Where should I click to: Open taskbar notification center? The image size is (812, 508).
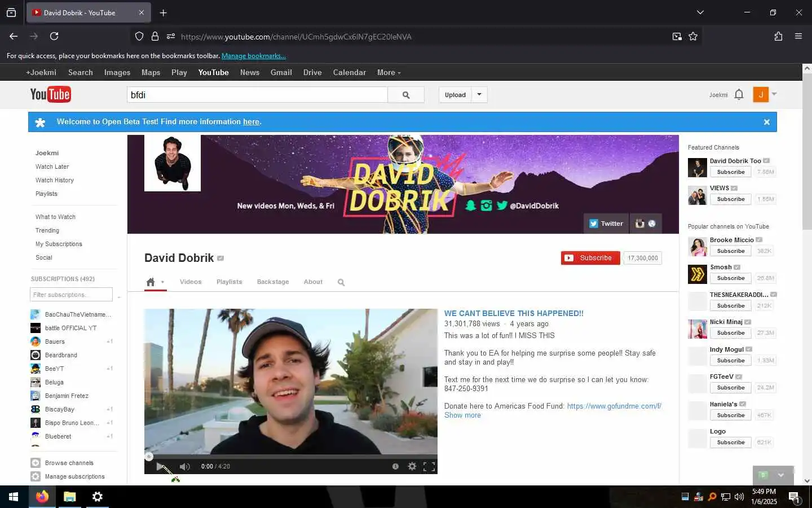[x=795, y=497]
